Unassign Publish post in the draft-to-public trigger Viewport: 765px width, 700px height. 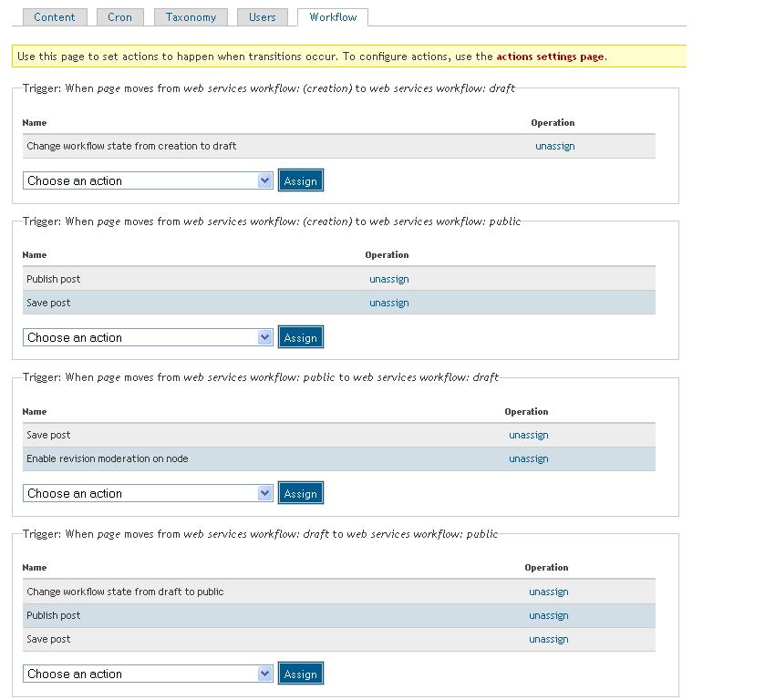click(x=548, y=614)
